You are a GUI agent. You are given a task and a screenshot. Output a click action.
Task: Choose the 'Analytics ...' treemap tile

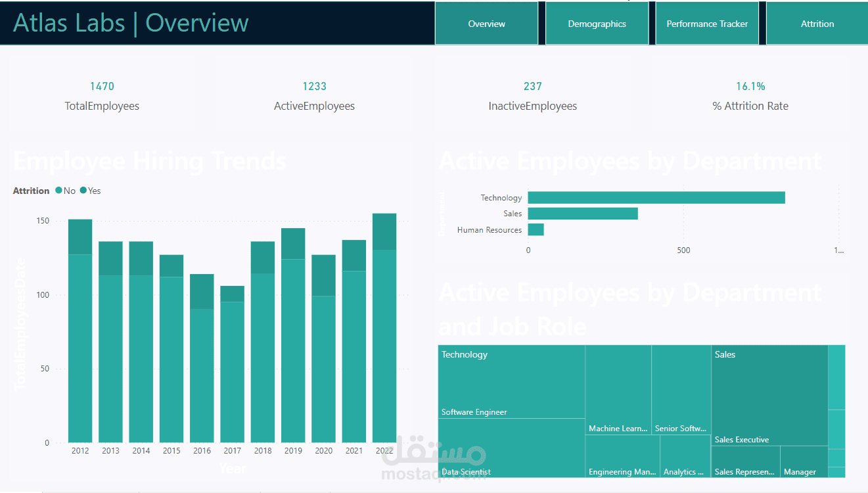point(685,456)
